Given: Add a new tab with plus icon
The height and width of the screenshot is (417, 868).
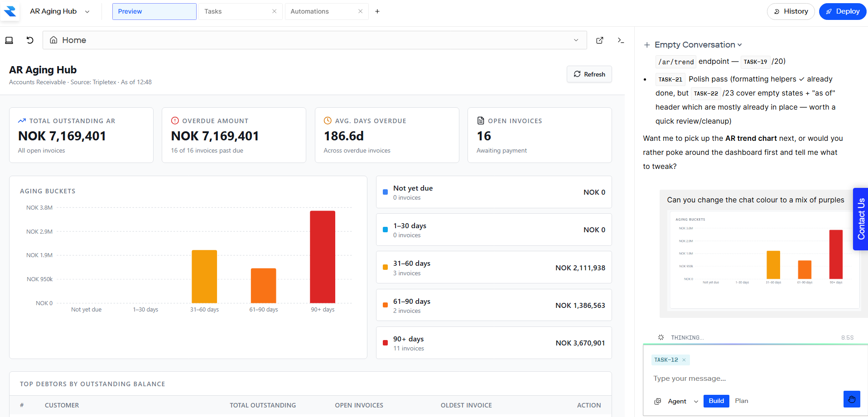Looking at the screenshot, I should click(x=377, y=11).
